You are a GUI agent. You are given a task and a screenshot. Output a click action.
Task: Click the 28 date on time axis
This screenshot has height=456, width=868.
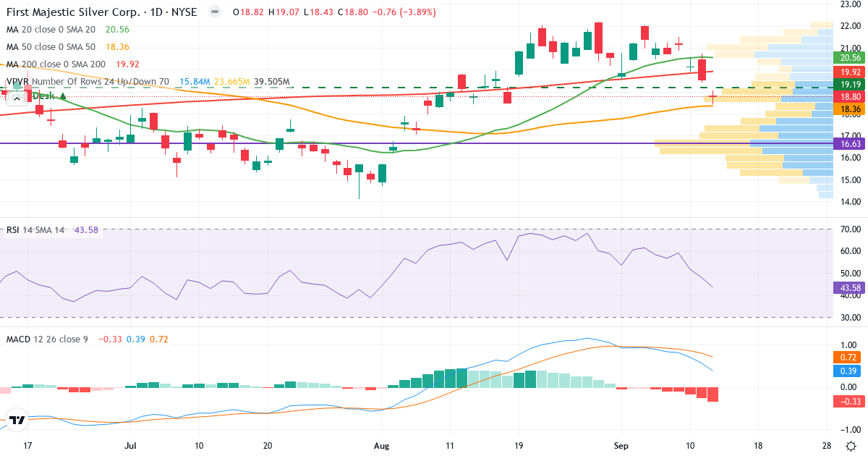click(x=827, y=444)
